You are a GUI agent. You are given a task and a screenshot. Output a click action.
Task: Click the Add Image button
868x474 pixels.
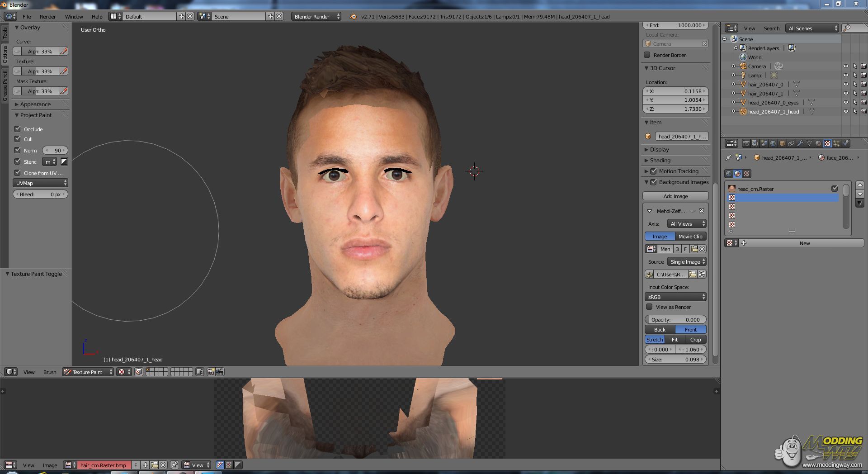[675, 196]
